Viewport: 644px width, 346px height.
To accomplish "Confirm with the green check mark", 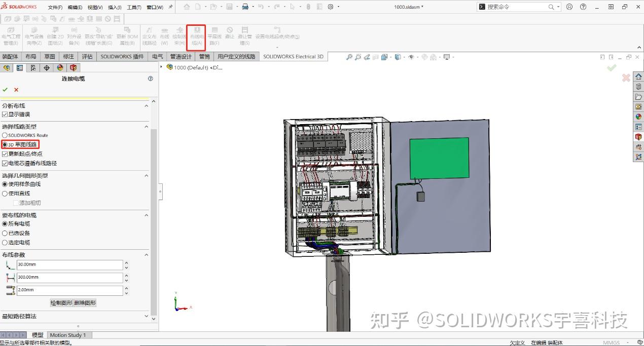I will (x=5, y=89).
